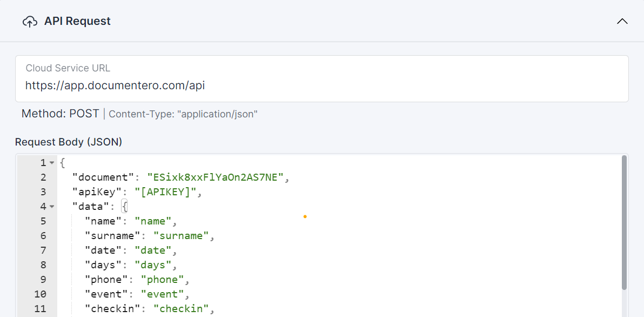Click the "event" value on line 10
The width and height of the screenshot is (644, 317).
pyautogui.click(x=162, y=294)
